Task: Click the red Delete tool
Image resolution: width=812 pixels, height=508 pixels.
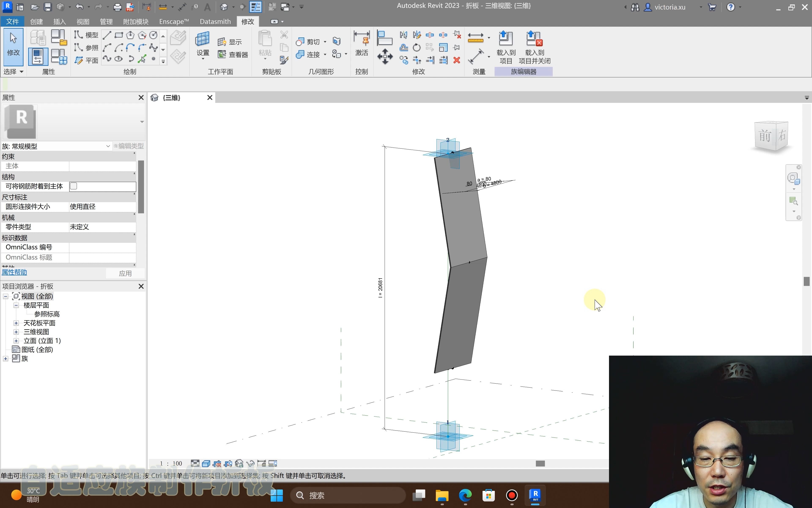Action: 457,60
